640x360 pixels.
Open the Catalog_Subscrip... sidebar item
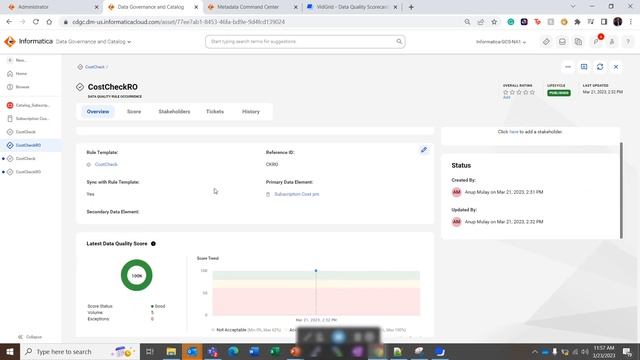[28, 105]
